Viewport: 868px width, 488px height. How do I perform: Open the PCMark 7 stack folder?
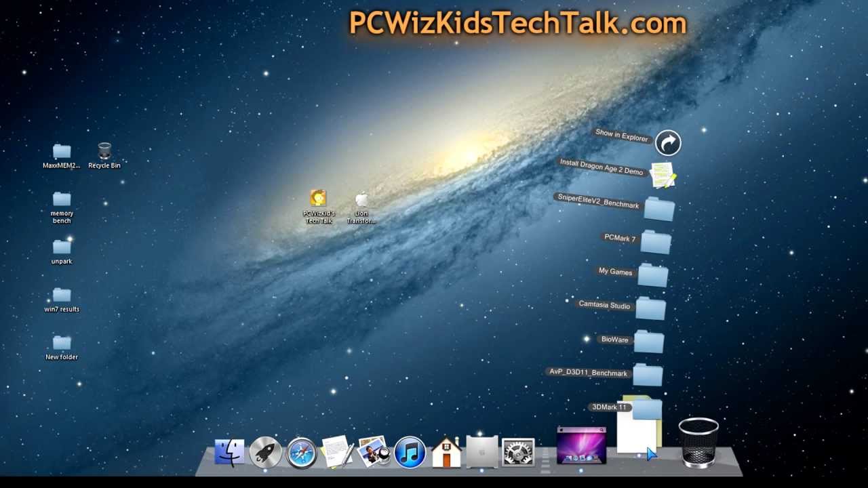pos(656,242)
